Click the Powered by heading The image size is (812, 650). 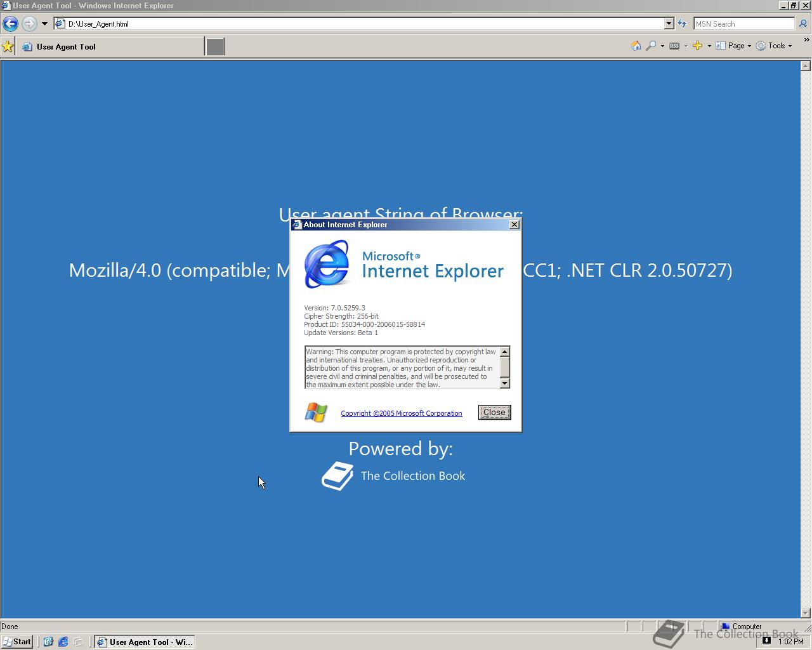pyautogui.click(x=401, y=449)
